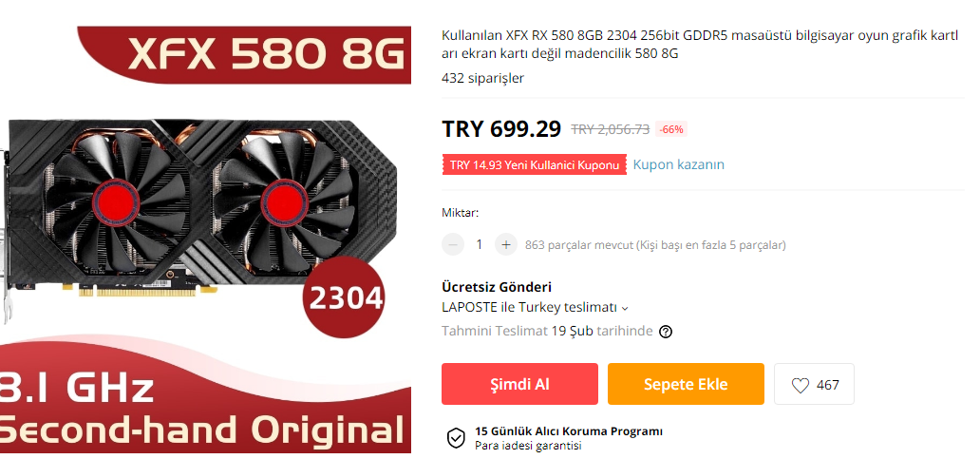This screenshot has height=459, width=980.
Task: Open the 432 siparişler order count
Action: 482,78
